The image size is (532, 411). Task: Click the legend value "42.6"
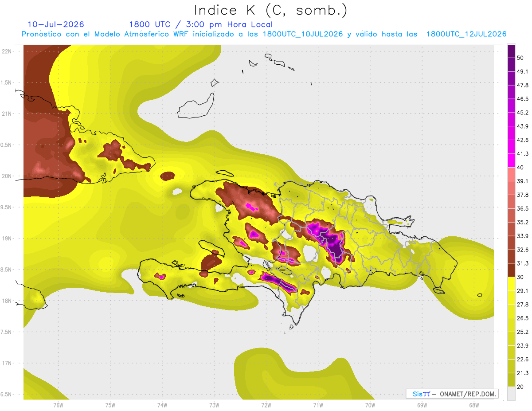[x=523, y=140]
